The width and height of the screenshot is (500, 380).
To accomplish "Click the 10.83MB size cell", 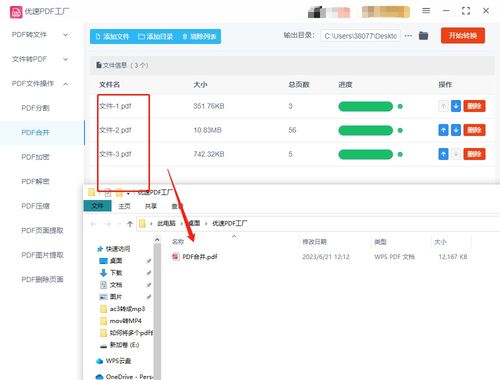I will (207, 130).
